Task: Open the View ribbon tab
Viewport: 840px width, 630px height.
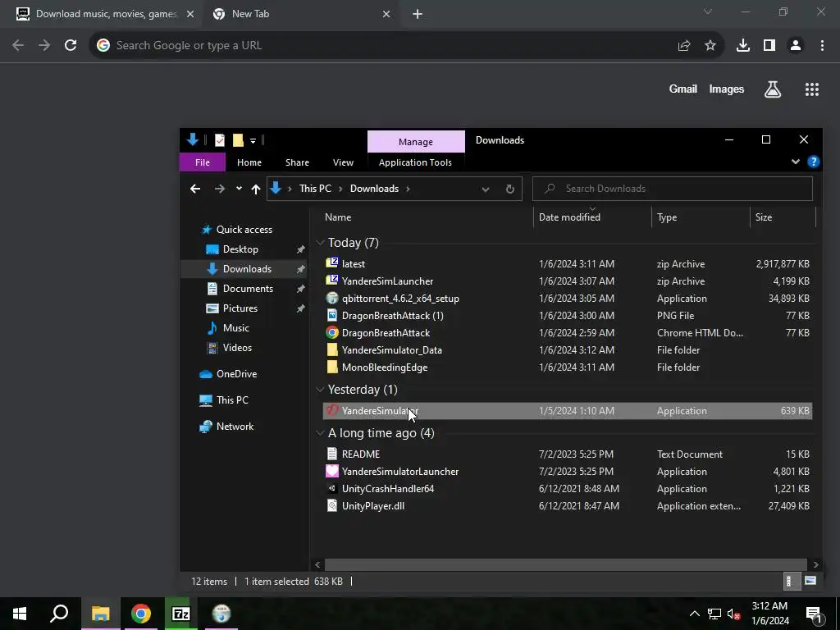Action: coord(343,162)
